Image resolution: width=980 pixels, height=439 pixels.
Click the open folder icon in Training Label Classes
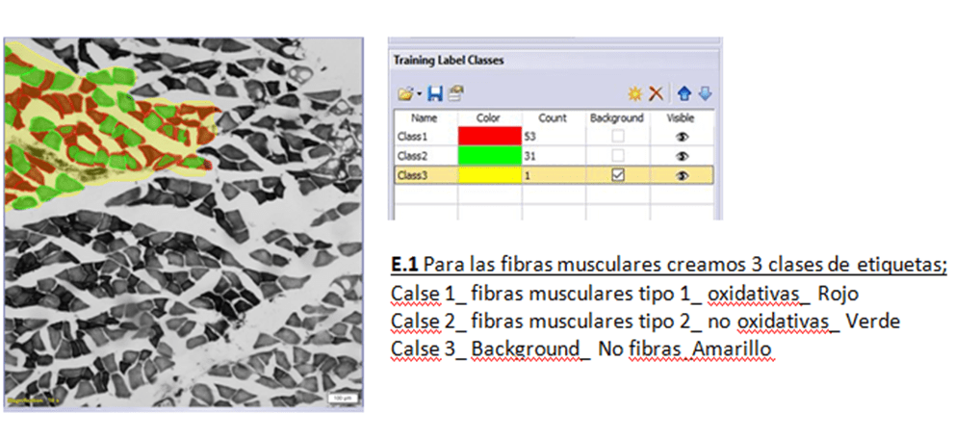click(404, 93)
